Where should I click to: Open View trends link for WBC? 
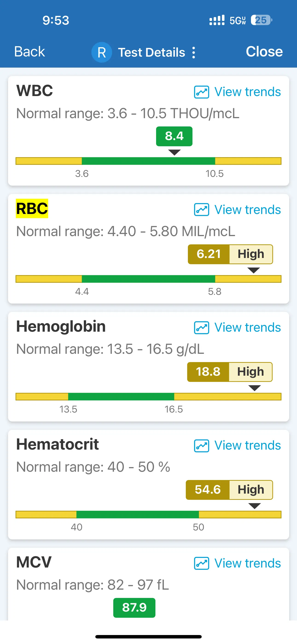[247, 92]
